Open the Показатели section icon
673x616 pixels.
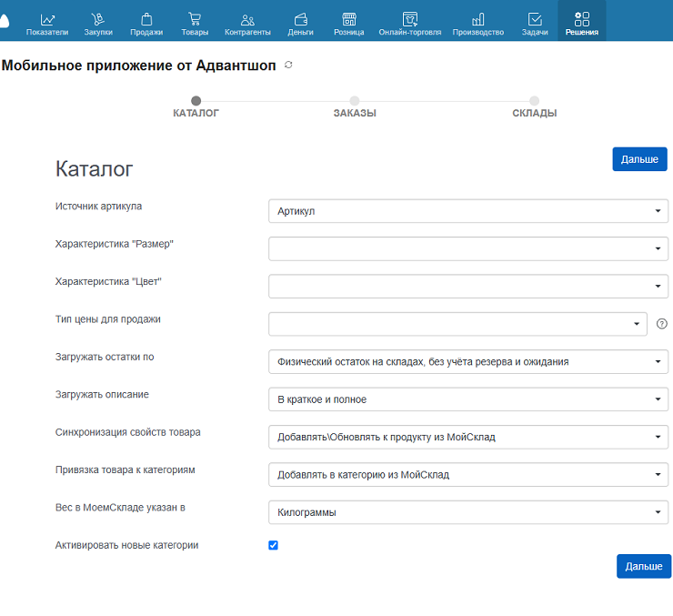(x=47, y=20)
